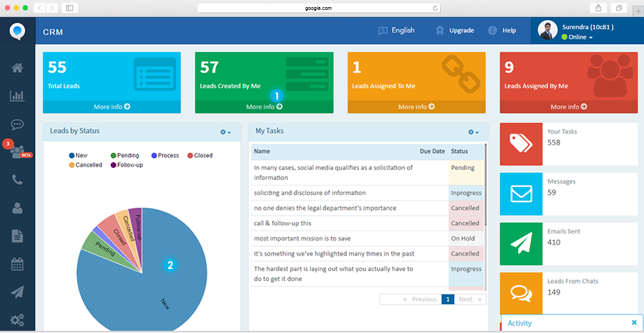Close the Activity panel
The width and height of the screenshot is (644, 333).
click(x=634, y=322)
